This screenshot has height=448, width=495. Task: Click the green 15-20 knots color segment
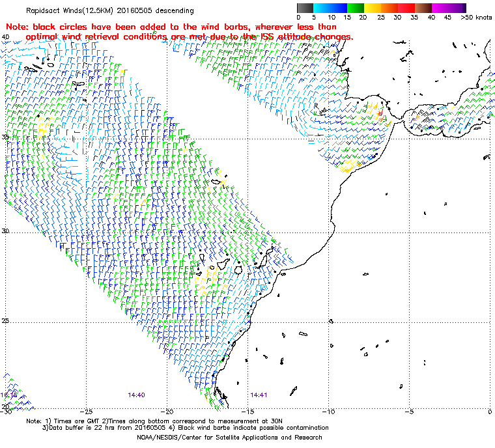(356, 8)
